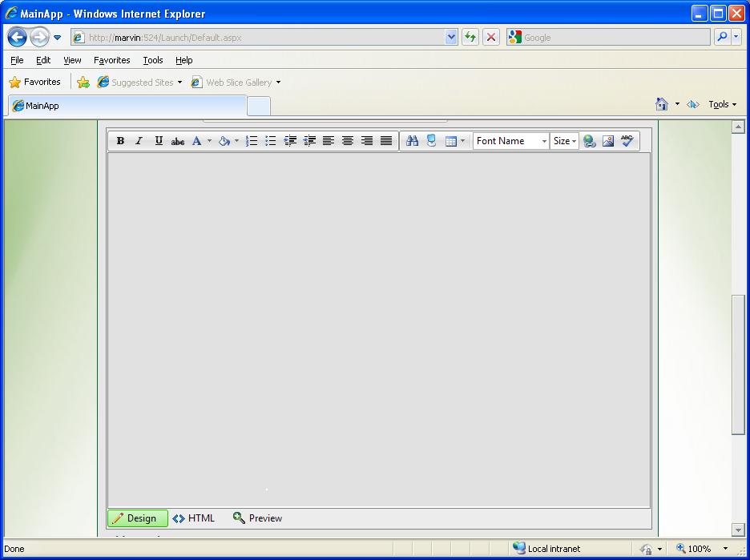
Task: Toggle italic formatting in the editor
Action: (139, 140)
